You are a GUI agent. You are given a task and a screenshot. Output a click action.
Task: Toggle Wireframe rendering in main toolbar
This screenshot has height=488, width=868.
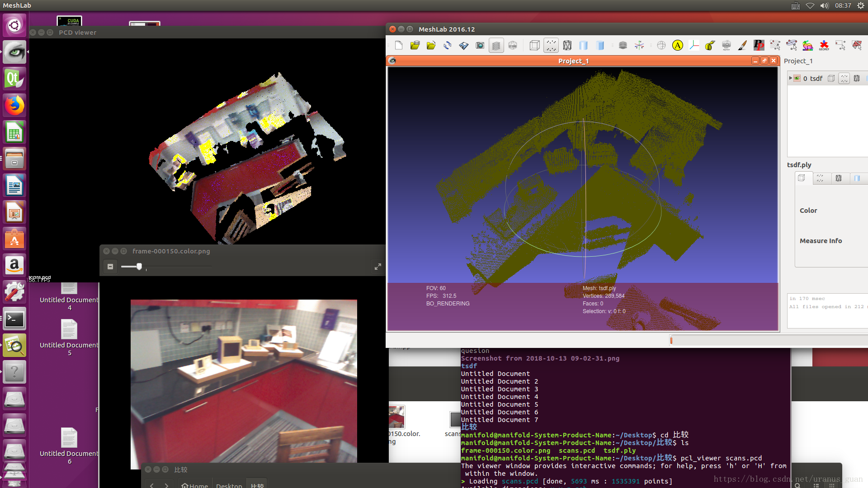pos(567,45)
